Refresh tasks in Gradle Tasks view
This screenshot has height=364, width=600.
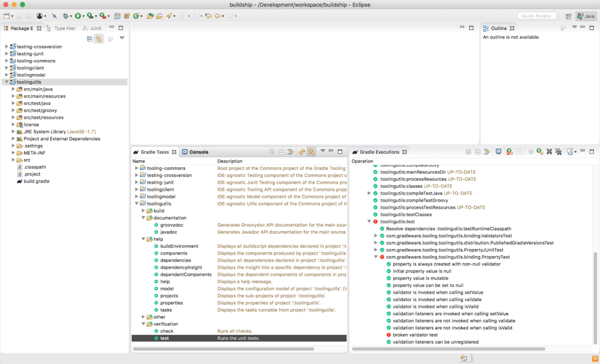pyautogui.click(x=302, y=152)
